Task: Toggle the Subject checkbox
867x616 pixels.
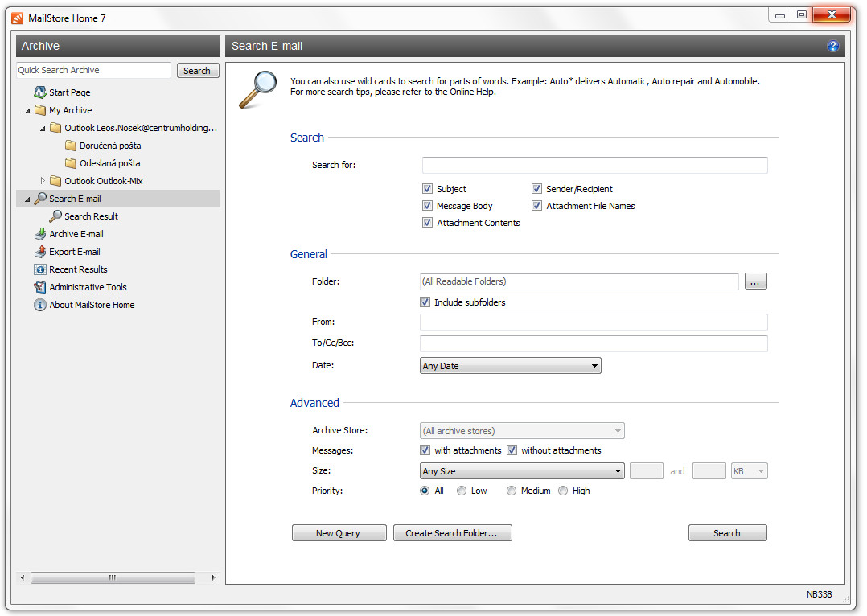Action: (427, 188)
